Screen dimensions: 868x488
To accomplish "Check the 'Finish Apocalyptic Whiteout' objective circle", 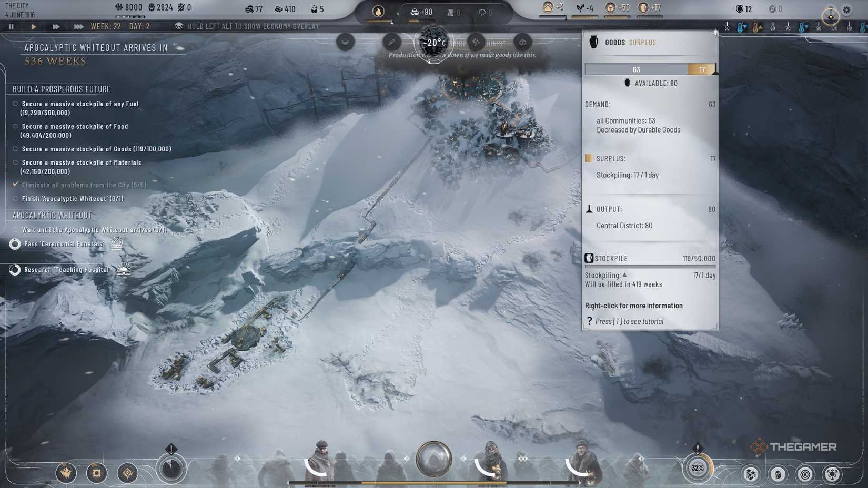I will click(x=15, y=198).
